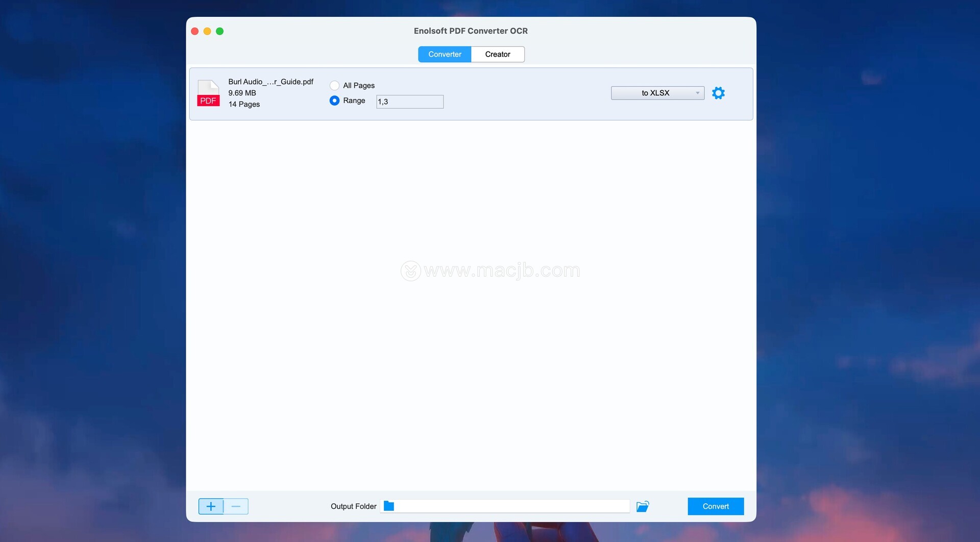The height and width of the screenshot is (542, 980).
Task: Click the blue folder icon beside Output Folder
Action: (x=389, y=506)
